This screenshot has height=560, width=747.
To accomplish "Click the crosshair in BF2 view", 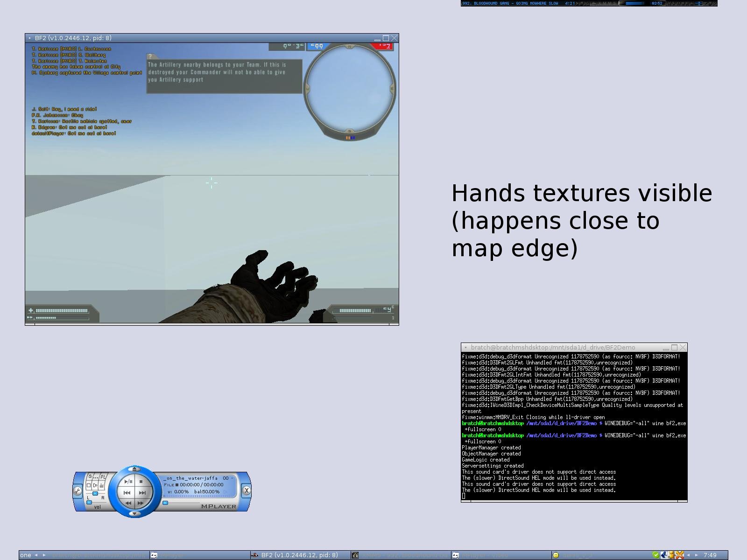I will [x=211, y=183].
